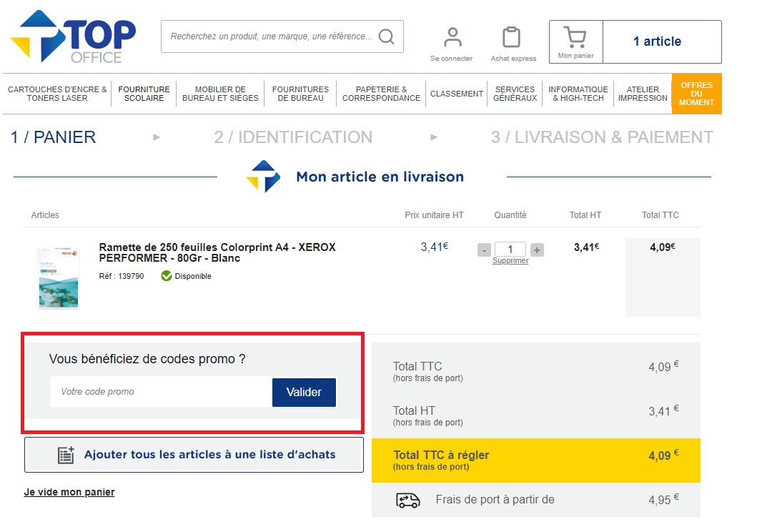Open Services généraux menu
The height and width of the screenshot is (532, 772).
515,94
